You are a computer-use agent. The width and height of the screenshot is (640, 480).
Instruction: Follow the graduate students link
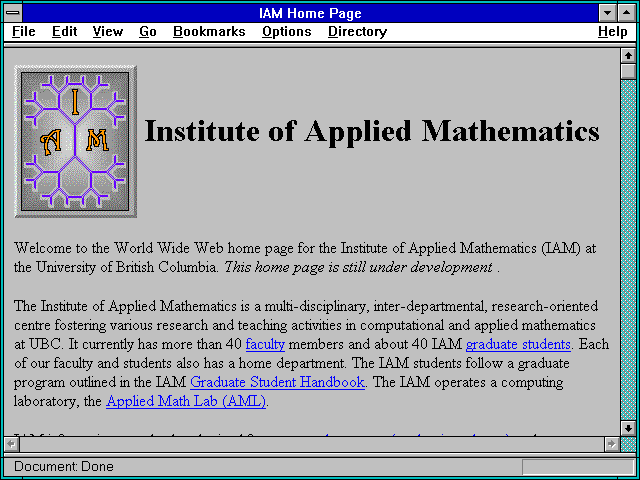coord(518,344)
